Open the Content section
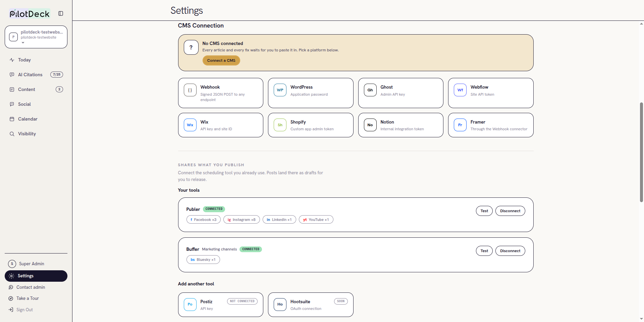644x322 pixels. pyautogui.click(x=36, y=89)
